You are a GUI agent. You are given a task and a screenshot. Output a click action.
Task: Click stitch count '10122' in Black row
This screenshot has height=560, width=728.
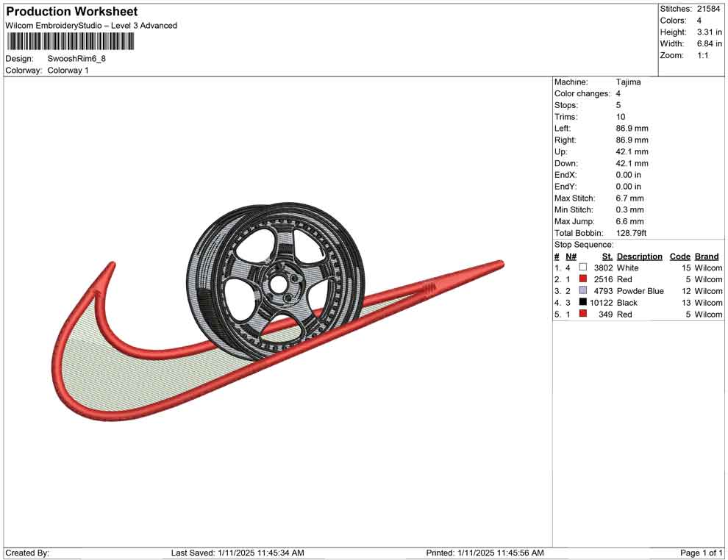tap(601, 303)
